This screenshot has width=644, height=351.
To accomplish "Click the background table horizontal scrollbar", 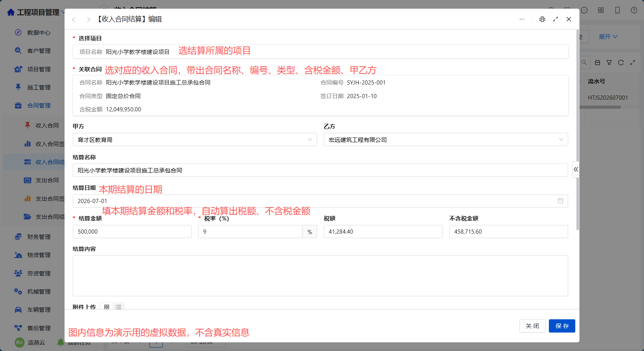I will coord(600,107).
